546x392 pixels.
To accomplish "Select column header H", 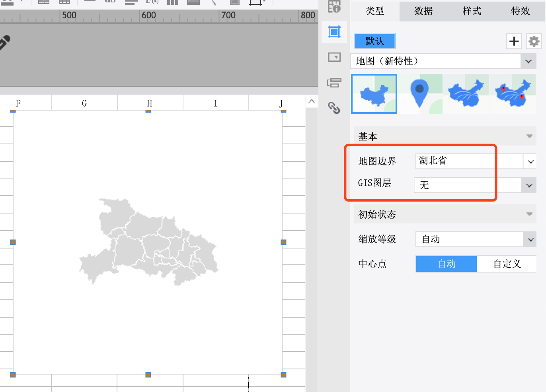I will pos(150,103).
